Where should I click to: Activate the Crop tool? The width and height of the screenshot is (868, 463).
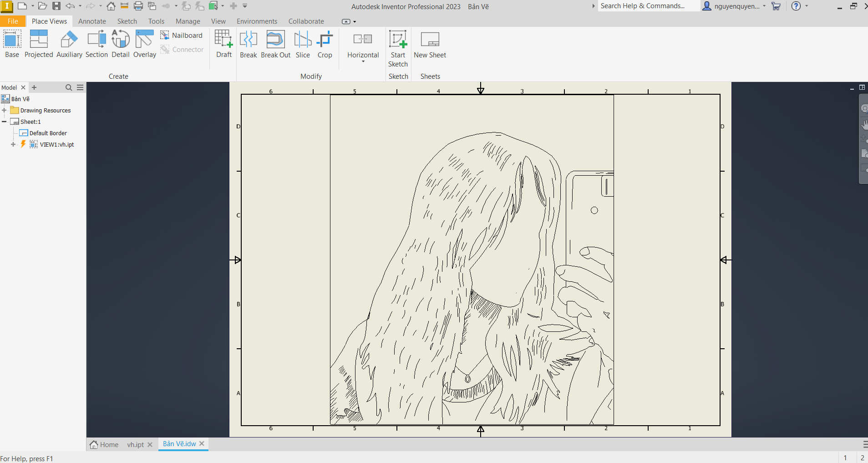325,44
